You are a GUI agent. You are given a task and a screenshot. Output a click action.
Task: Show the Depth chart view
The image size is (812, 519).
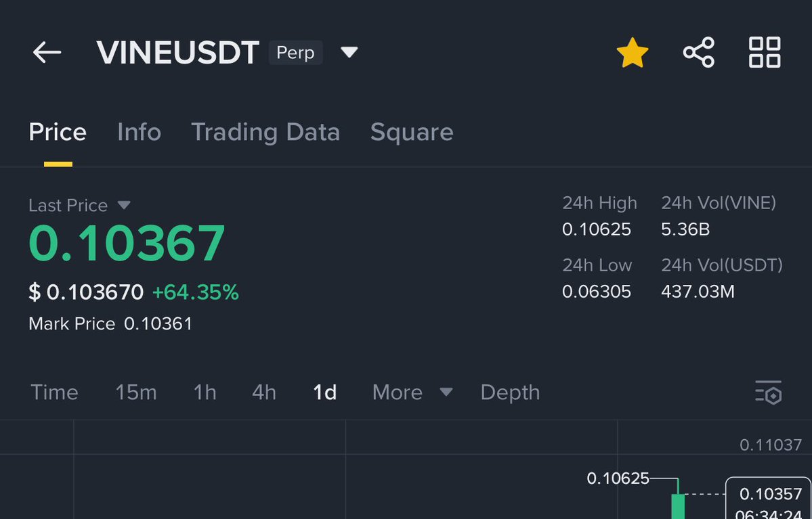coord(510,392)
